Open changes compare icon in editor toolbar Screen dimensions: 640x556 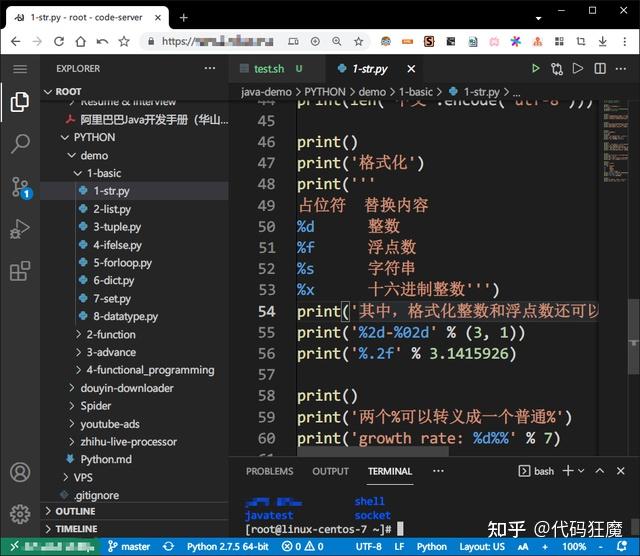click(557, 69)
